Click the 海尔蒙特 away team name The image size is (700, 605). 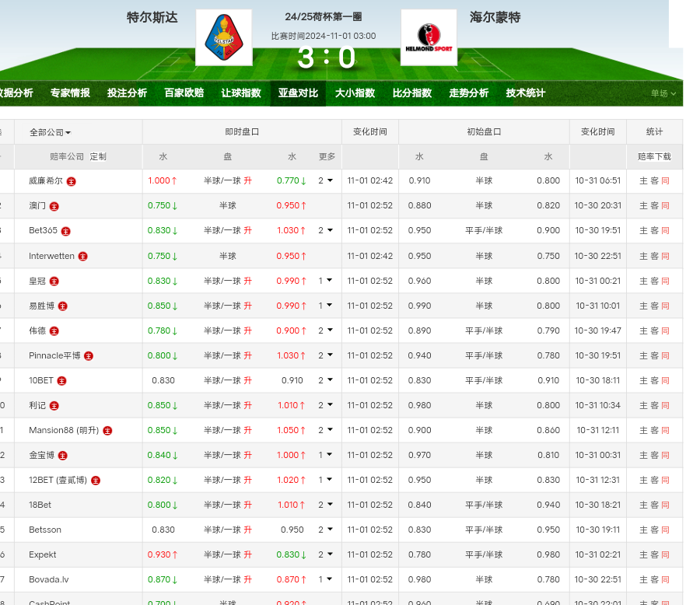coord(495,17)
